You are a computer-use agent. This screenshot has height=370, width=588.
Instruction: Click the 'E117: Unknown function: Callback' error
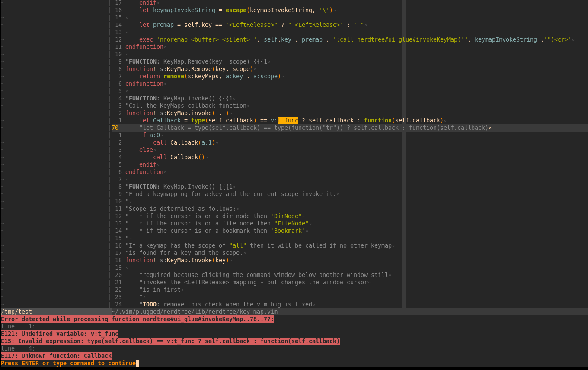[x=56, y=356]
